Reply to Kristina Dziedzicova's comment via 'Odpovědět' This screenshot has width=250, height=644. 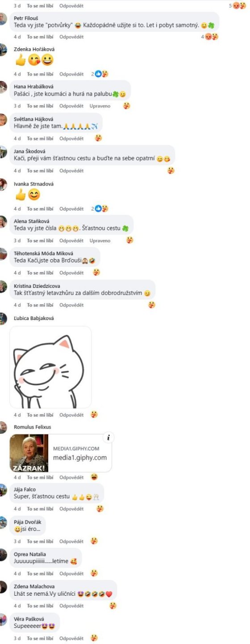[71, 305]
